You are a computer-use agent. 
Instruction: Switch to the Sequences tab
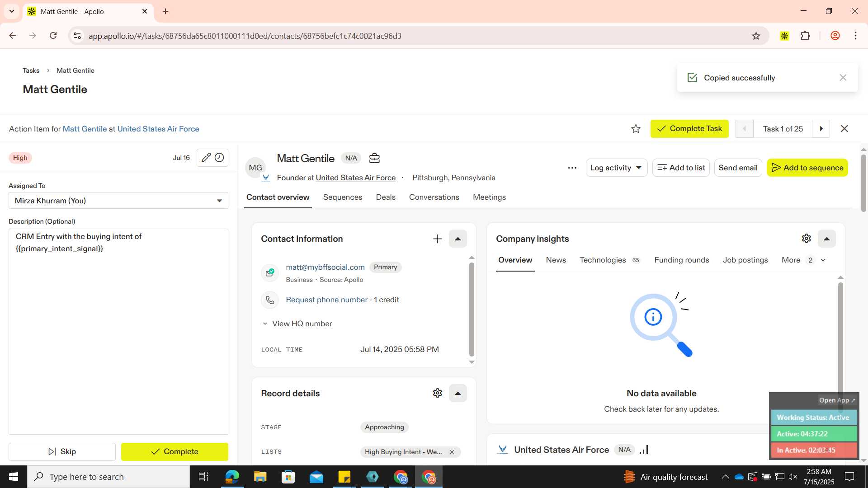click(343, 197)
